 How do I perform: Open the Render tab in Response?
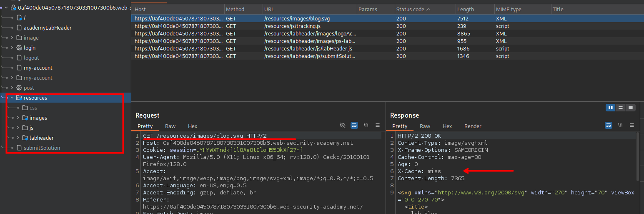(x=473, y=126)
